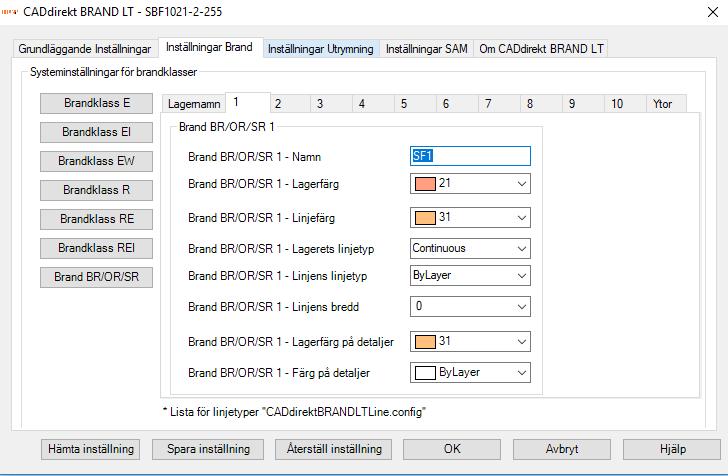Screen dimensions: 728x476
Task: Open the Lagerets linjetyp Continuous dropdown
Action: (470, 248)
